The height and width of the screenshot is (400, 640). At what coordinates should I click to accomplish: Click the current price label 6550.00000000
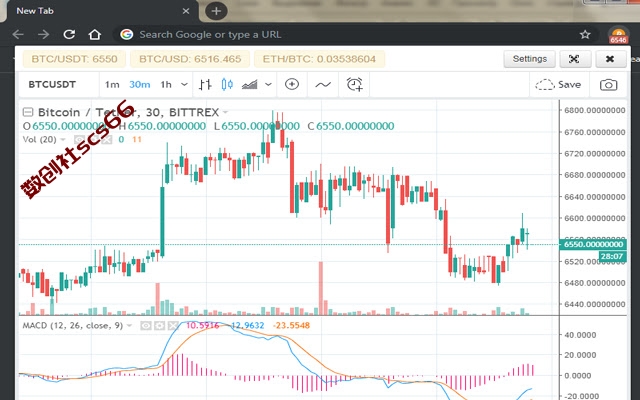pyautogui.click(x=593, y=244)
